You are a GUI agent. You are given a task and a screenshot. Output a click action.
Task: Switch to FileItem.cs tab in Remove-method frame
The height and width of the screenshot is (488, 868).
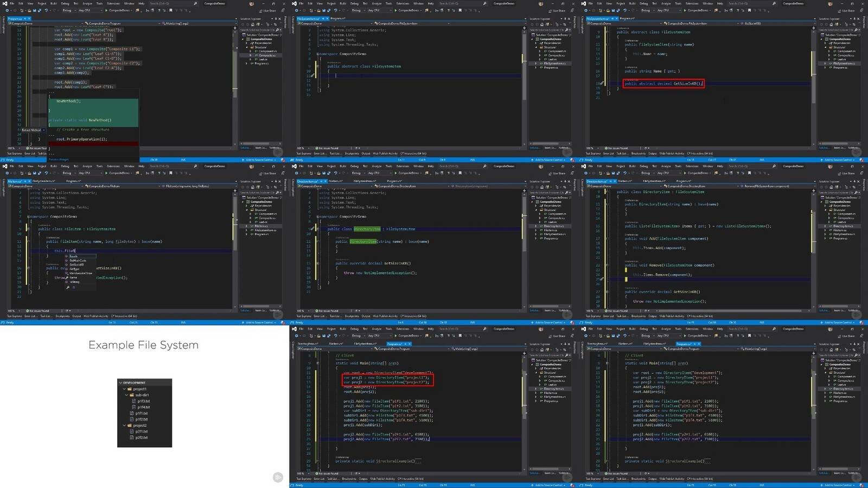coord(625,181)
